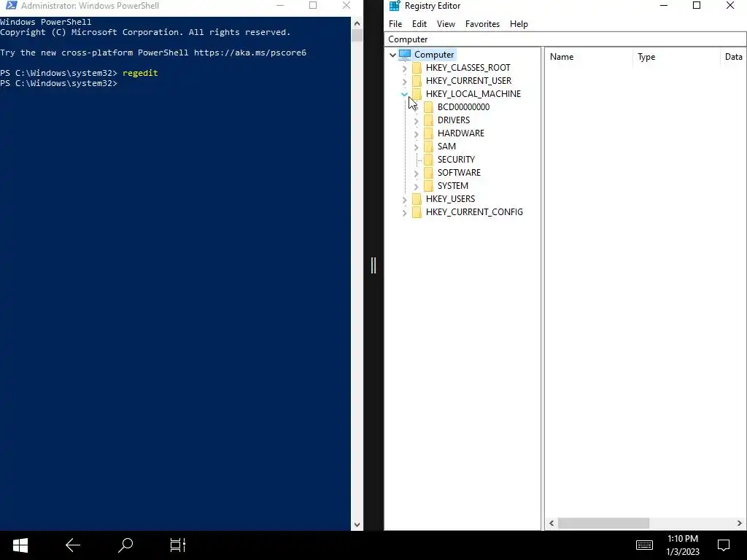This screenshot has height=560, width=747.
Task: Click the PowerShell title bar icon
Action: [11, 6]
